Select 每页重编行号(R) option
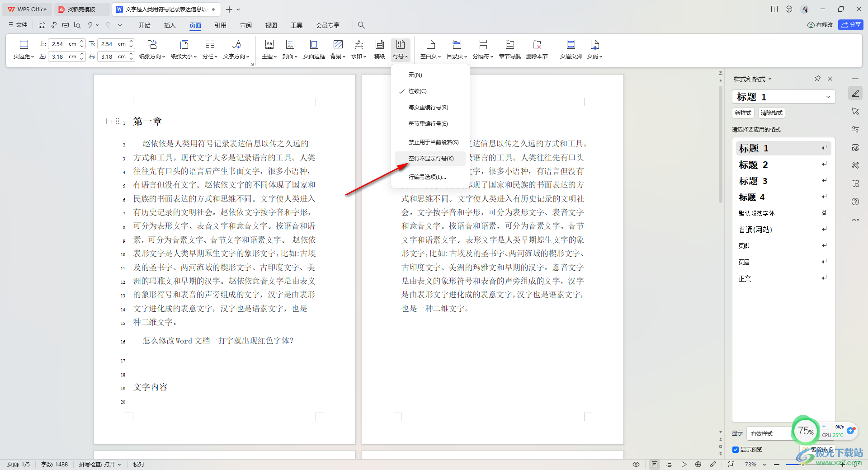The width and height of the screenshot is (868, 470). click(x=430, y=107)
